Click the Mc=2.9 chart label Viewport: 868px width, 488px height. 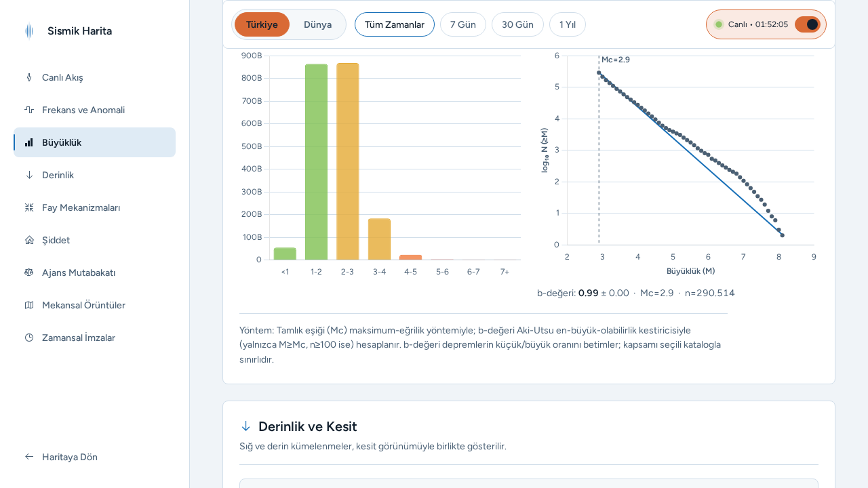(616, 60)
